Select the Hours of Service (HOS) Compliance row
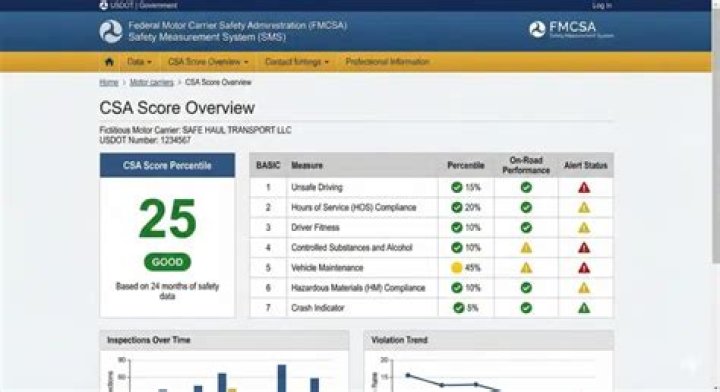The width and height of the screenshot is (720, 392). 432,207
